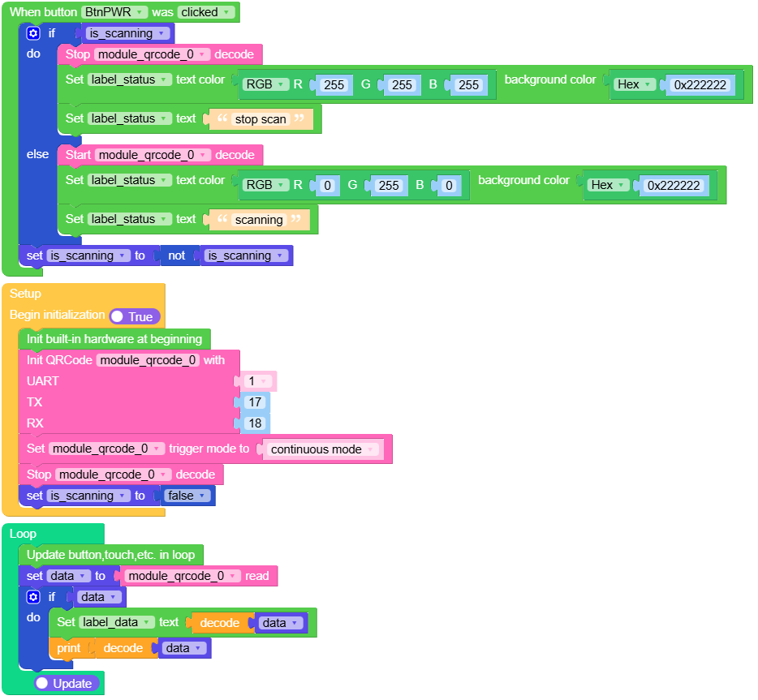Click B value 0 field in green color
Viewport: 758px width, 700px height.
[x=449, y=186]
